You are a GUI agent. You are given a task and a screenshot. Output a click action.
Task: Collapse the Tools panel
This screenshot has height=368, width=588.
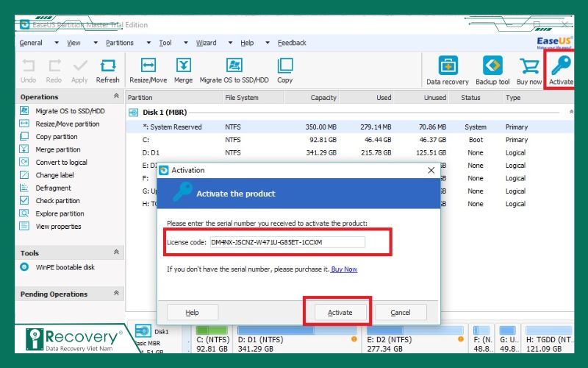click(x=116, y=252)
